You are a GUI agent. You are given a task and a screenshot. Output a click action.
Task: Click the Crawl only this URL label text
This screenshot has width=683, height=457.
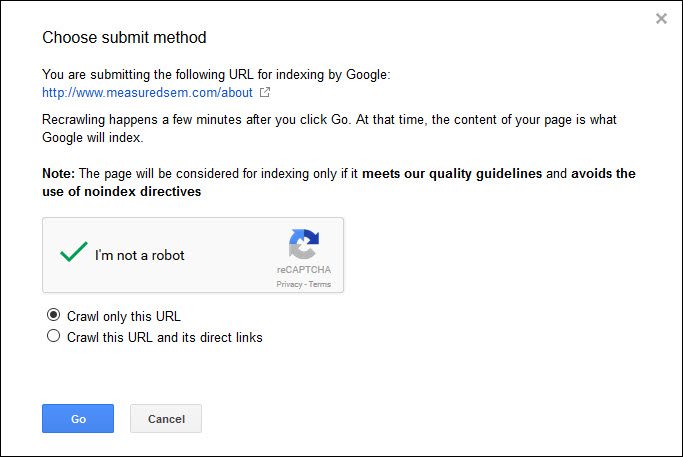tap(124, 317)
